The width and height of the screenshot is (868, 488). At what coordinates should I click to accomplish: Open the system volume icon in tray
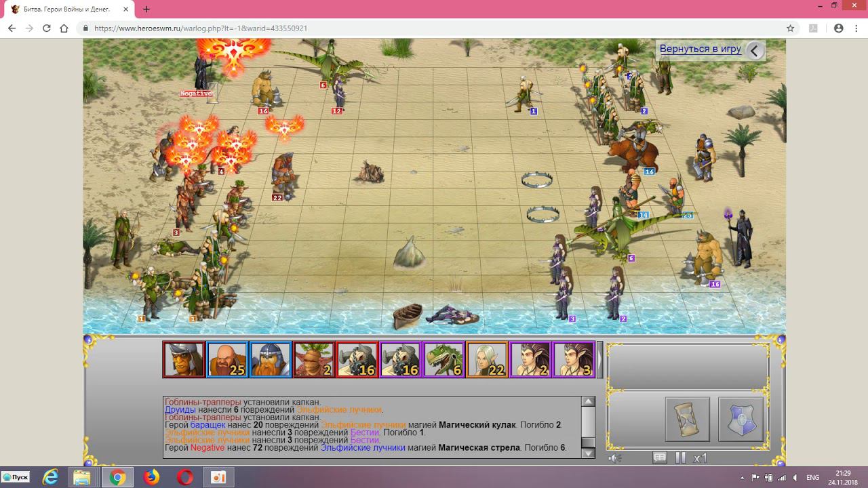tap(795, 478)
